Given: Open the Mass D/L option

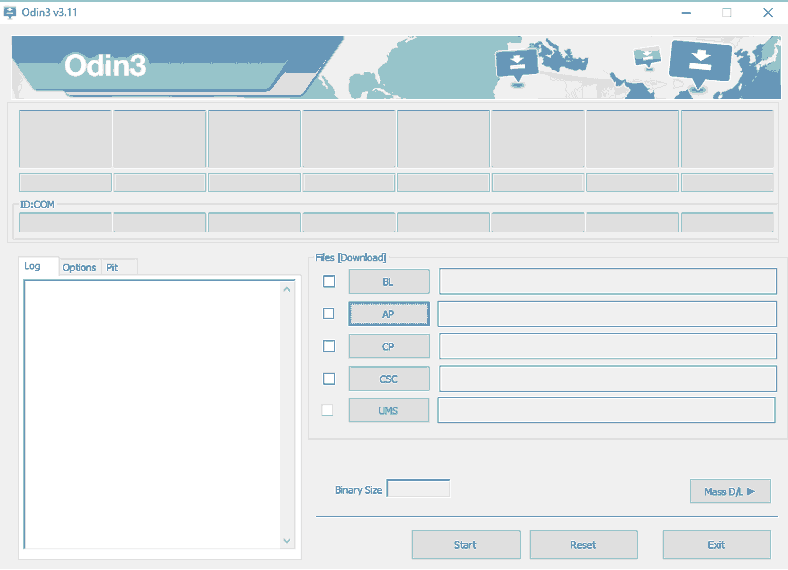Looking at the screenshot, I should pyautogui.click(x=730, y=491).
